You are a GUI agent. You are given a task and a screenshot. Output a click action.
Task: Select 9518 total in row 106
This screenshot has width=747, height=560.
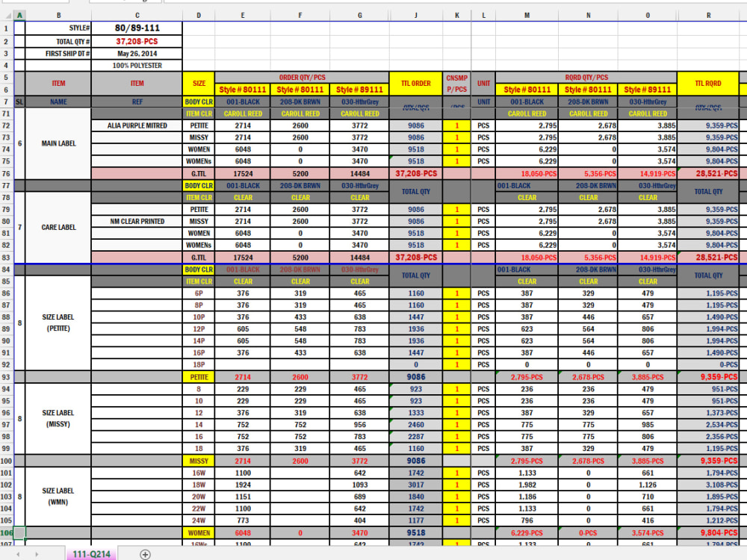click(x=416, y=533)
